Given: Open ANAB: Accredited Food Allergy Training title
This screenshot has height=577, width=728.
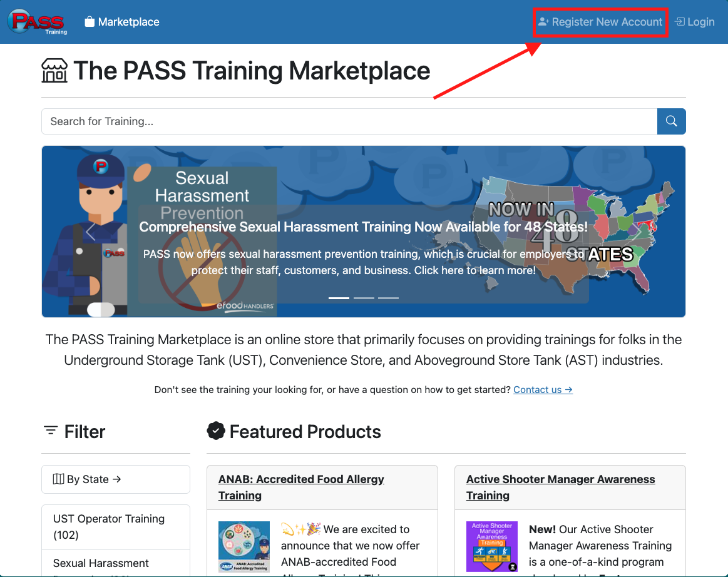Looking at the screenshot, I should coord(301,487).
